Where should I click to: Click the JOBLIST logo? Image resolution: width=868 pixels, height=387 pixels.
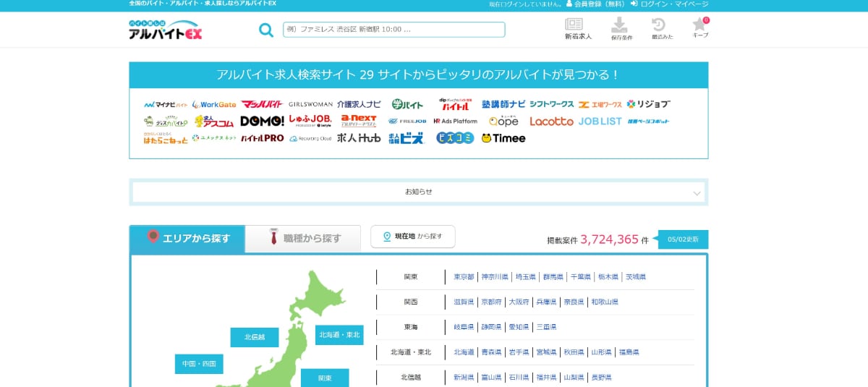click(x=600, y=121)
